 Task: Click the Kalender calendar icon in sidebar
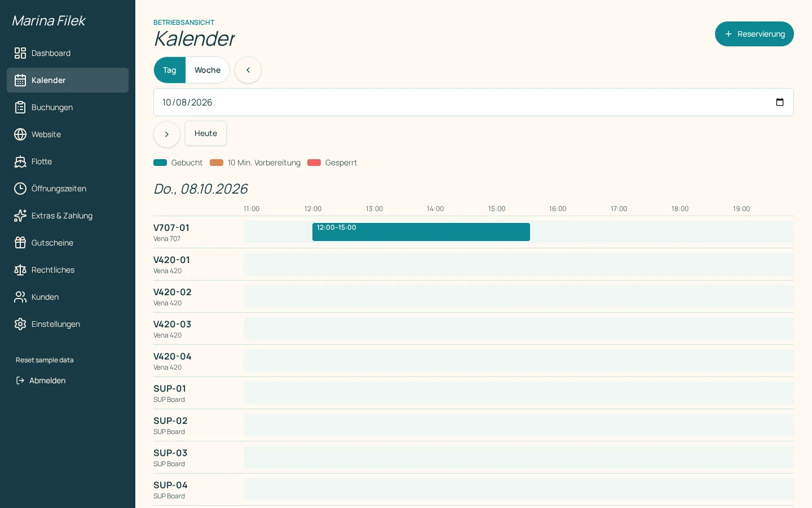pyautogui.click(x=20, y=80)
